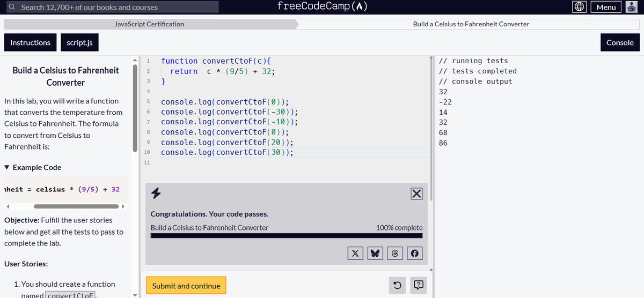Viewport: 644px width, 298px height.
Task: Click the example code scroll left arrow
Action: 8,206
